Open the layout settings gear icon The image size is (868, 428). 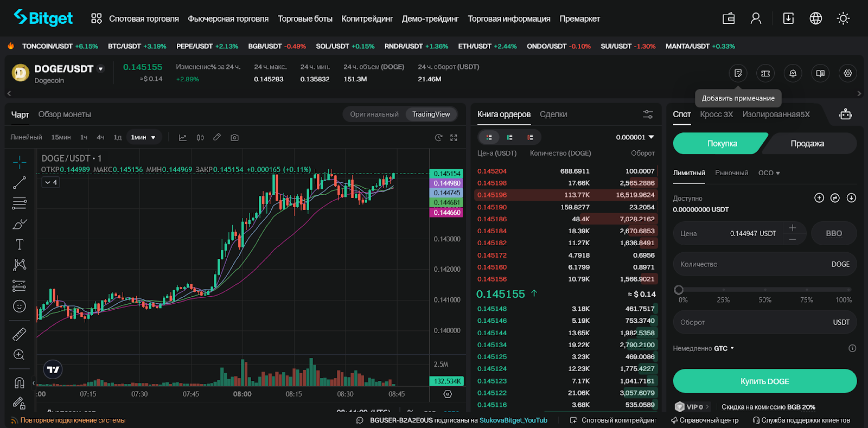click(848, 73)
